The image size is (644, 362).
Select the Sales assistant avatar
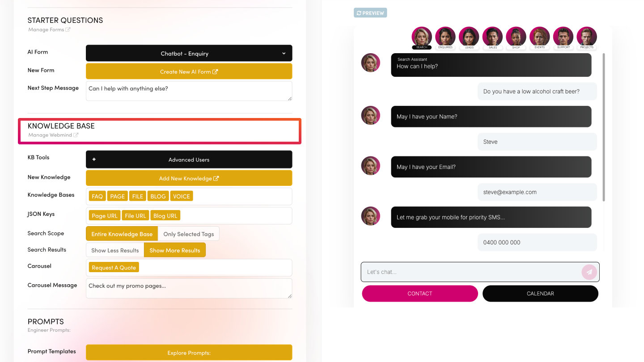point(492,37)
